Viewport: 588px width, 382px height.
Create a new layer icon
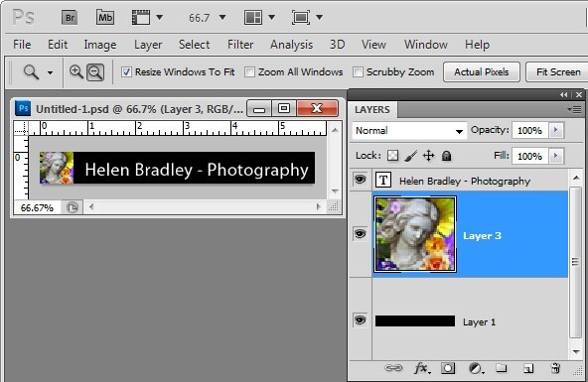tap(528, 369)
